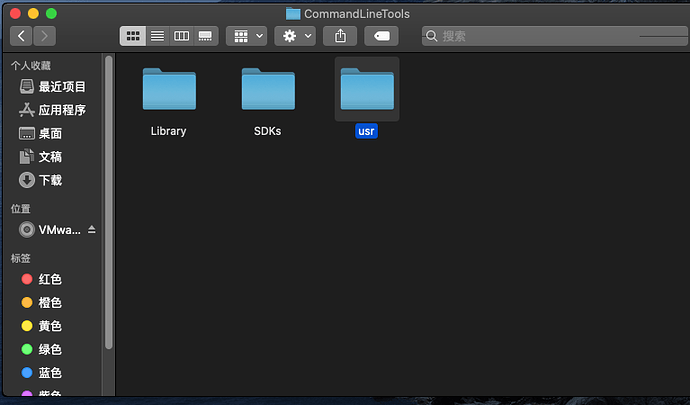Image resolution: width=690 pixels, height=405 pixels.
Task: Filter by the 橙色 tag
Action: [x=42, y=302]
